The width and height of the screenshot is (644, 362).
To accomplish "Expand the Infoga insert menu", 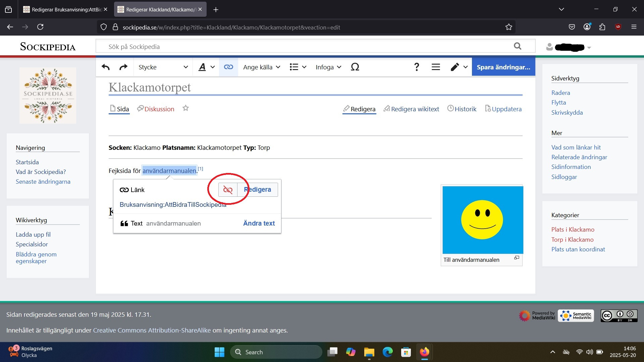I will 328,67.
